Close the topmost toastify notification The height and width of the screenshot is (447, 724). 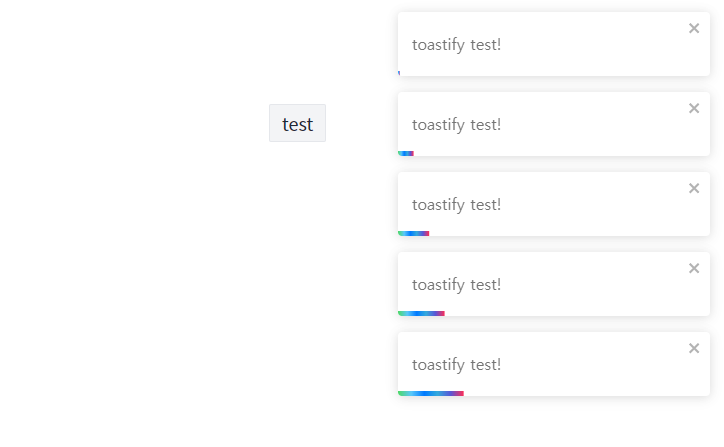click(694, 28)
